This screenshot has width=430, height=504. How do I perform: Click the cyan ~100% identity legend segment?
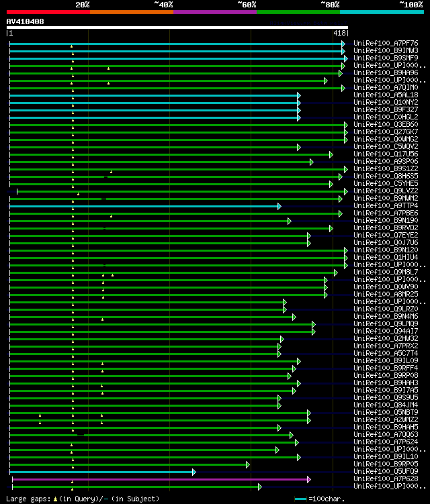382,12
